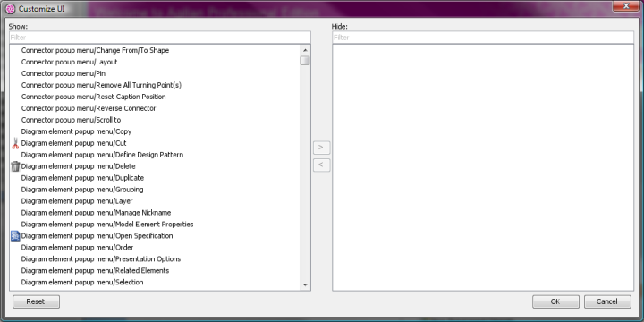Select Diagram element popup menu/Model Element Properties
Screen dimensions: 644x322
[x=107, y=225]
